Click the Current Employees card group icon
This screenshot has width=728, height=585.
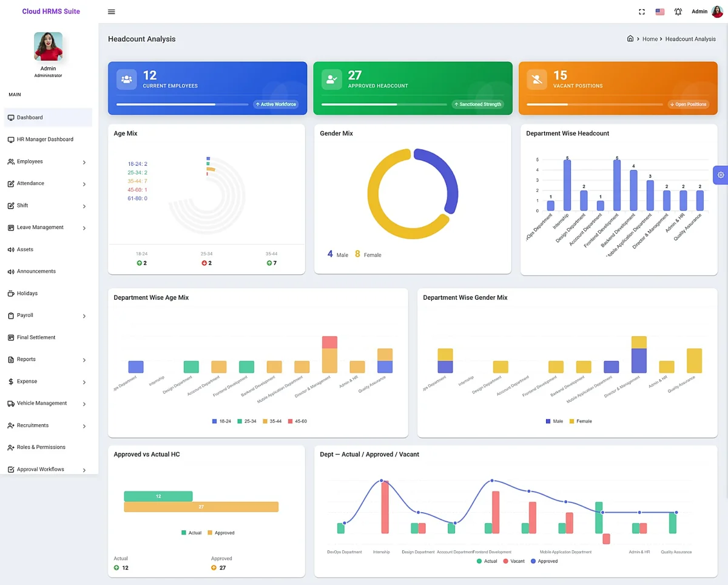(x=127, y=79)
